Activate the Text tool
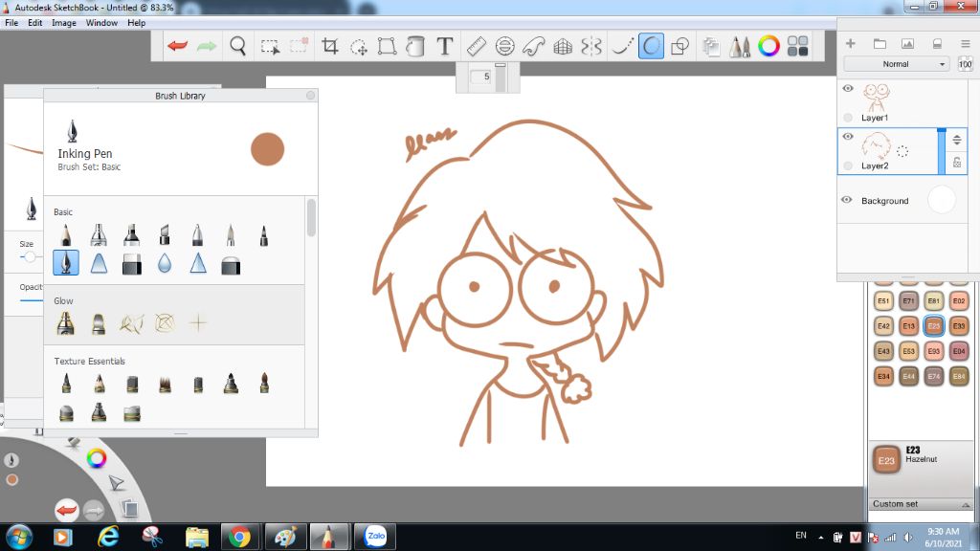 (x=444, y=45)
